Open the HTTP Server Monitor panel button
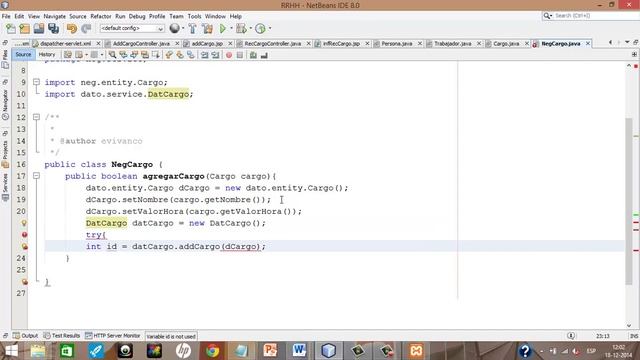This screenshot has width=640, height=360. tap(113, 336)
